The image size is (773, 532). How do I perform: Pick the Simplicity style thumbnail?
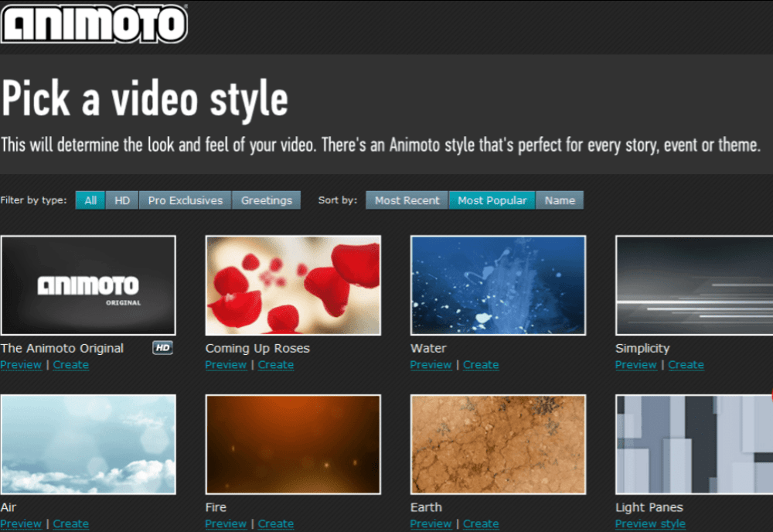pyautogui.click(x=694, y=285)
